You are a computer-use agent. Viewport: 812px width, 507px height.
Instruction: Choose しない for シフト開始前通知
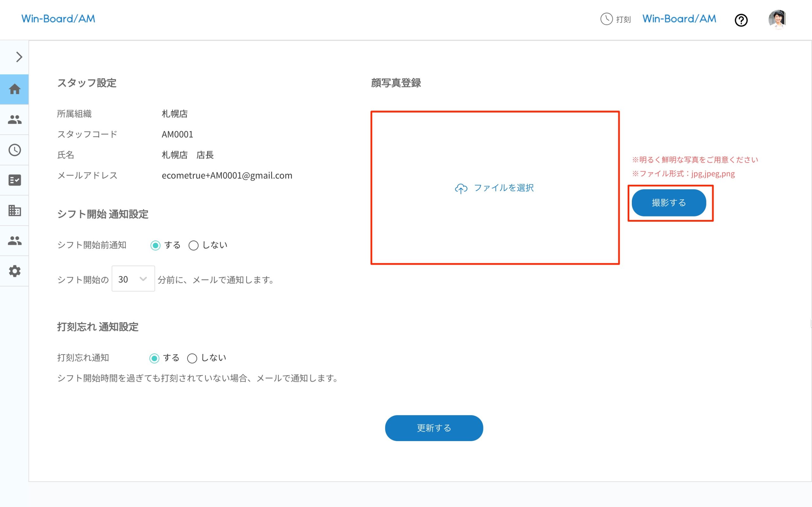(x=193, y=245)
